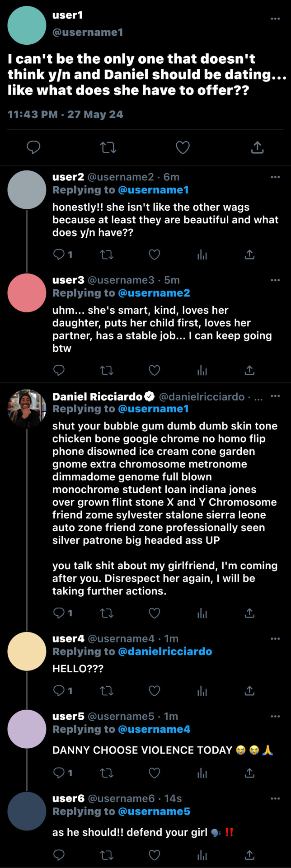This screenshot has width=291, height=868.
Task: View analytics on user5's reply
Action: pos(202,773)
